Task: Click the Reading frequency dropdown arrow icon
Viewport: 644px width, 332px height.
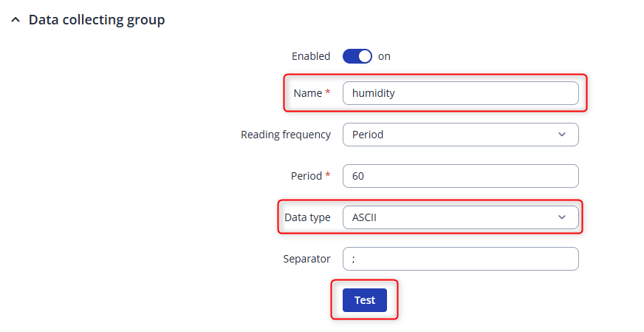Action: [562, 135]
